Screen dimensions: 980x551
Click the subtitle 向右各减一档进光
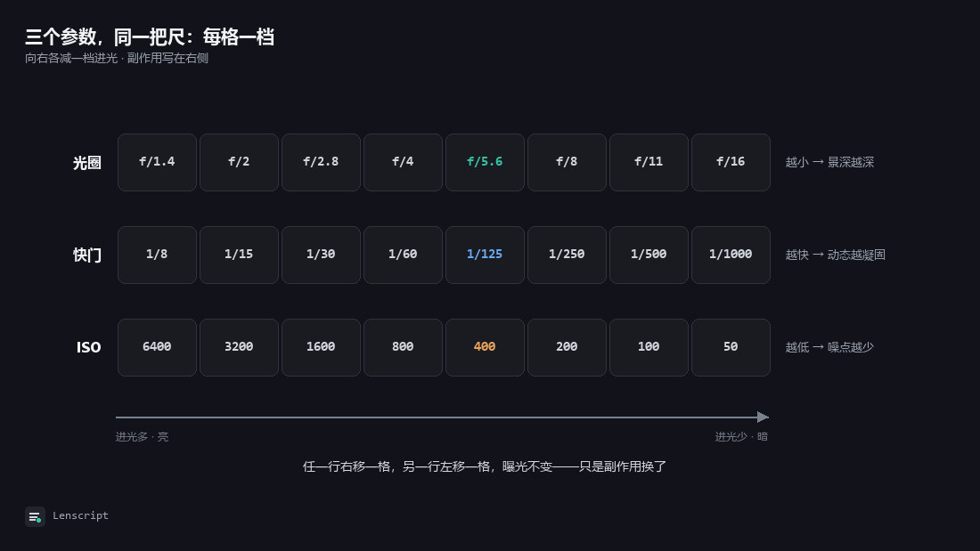[116, 58]
